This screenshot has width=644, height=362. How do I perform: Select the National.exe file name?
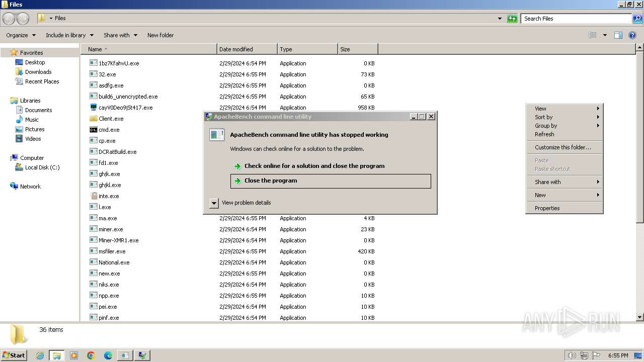click(114, 262)
